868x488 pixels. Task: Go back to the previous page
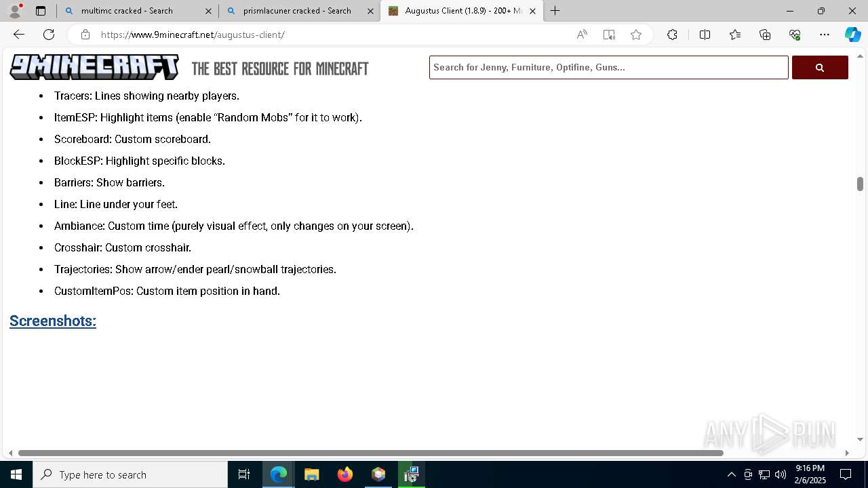(19, 35)
